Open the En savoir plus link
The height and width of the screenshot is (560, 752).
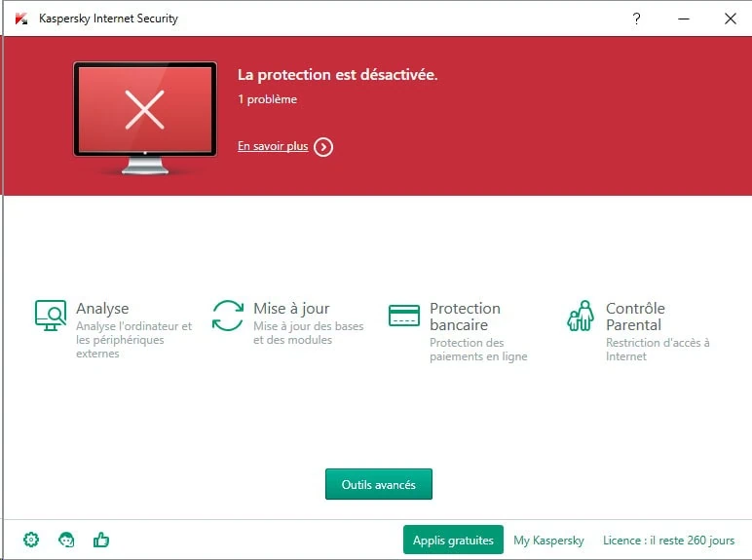click(x=273, y=147)
